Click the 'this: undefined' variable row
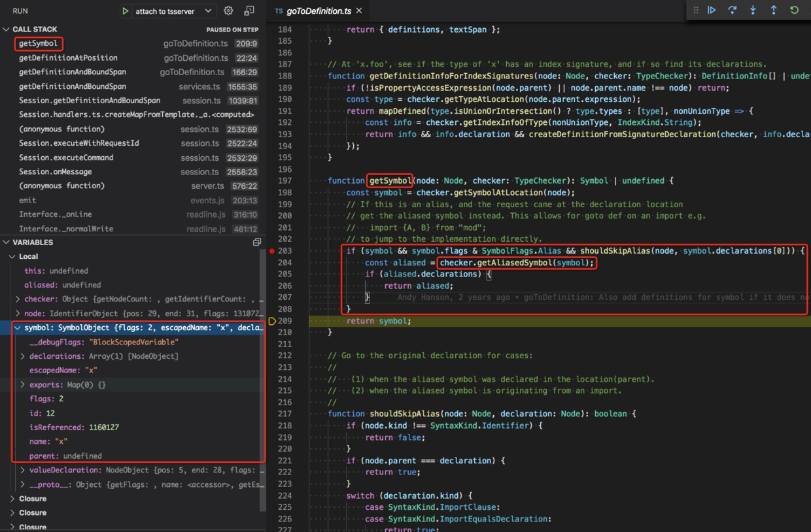 [x=134, y=271]
